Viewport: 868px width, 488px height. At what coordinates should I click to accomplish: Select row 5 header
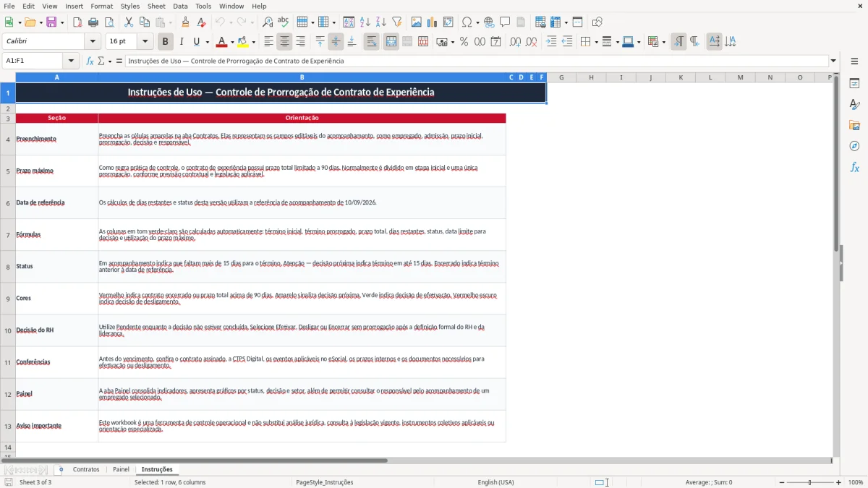[x=8, y=171]
